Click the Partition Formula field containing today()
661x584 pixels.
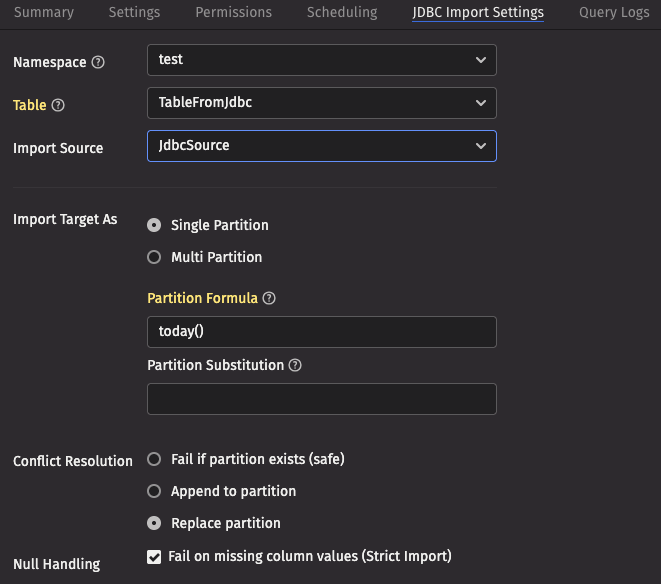click(321, 332)
